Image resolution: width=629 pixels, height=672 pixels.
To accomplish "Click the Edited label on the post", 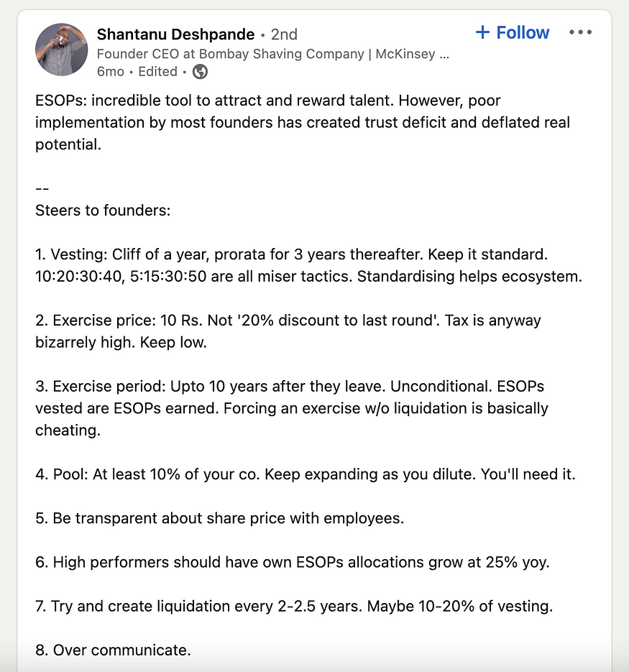I will click(157, 72).
